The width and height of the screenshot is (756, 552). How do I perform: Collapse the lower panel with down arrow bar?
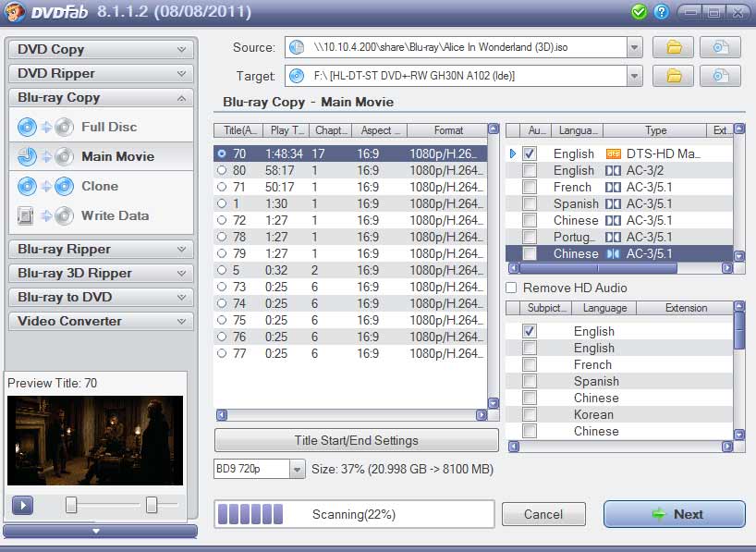pos(101,532)
